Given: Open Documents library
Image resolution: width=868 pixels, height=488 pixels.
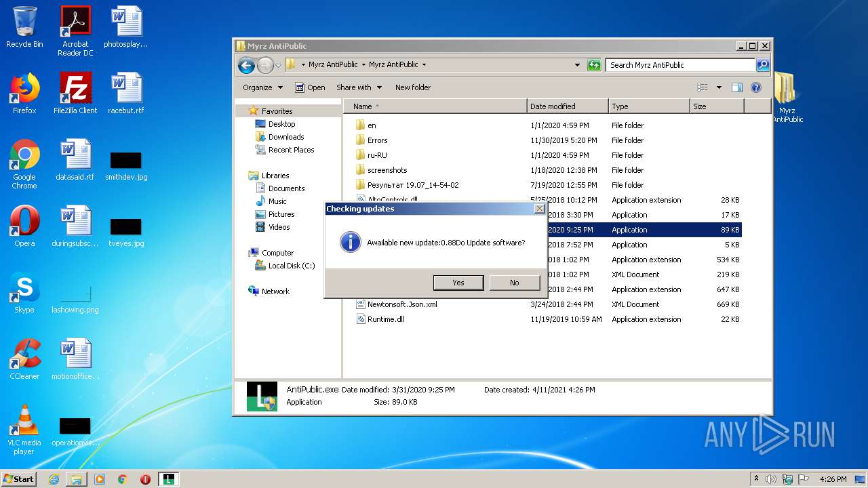Looking at the screenshot, I should [286, 188].
